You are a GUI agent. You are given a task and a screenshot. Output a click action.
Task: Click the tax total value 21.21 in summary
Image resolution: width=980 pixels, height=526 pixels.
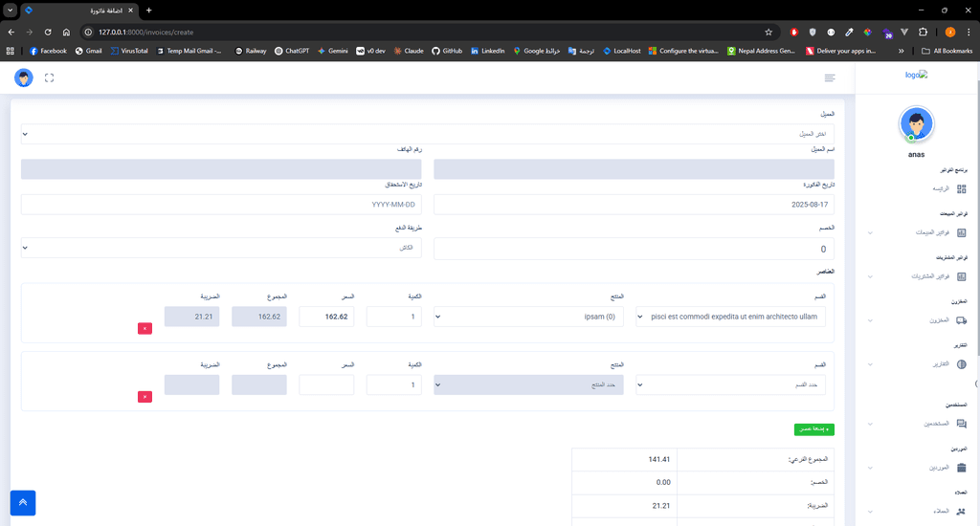click(x=661, y=505)
